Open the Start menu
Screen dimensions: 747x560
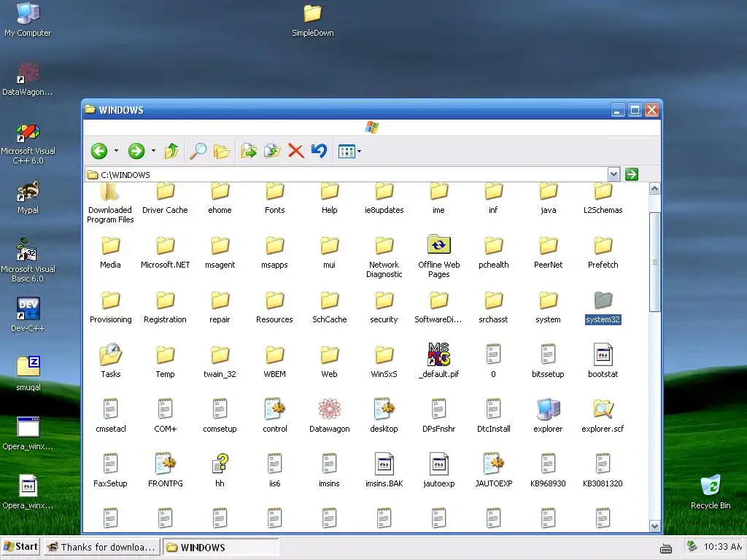[x=20, y=547]
